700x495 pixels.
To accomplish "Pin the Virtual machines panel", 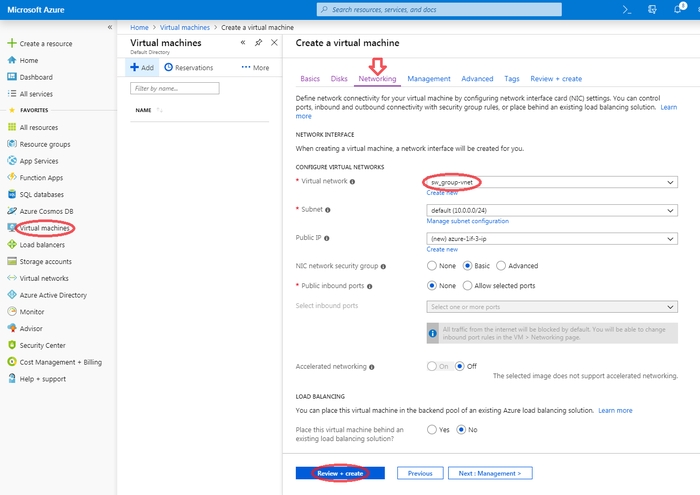I will [259, 44].
